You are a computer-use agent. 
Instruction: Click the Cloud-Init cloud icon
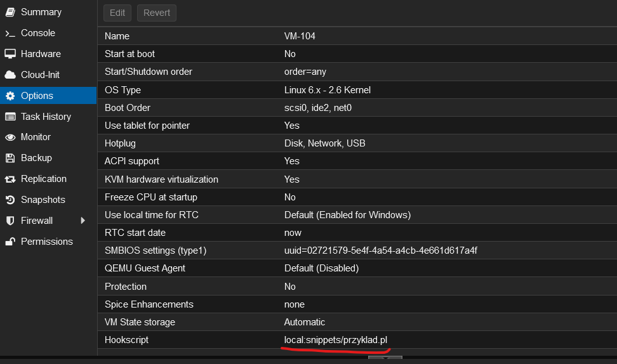[x=10, y=75]
